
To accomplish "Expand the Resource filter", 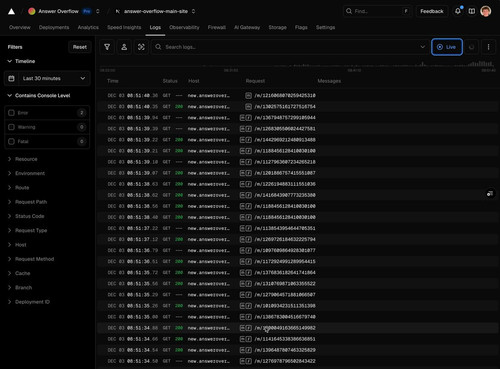I will coord(23,159).
